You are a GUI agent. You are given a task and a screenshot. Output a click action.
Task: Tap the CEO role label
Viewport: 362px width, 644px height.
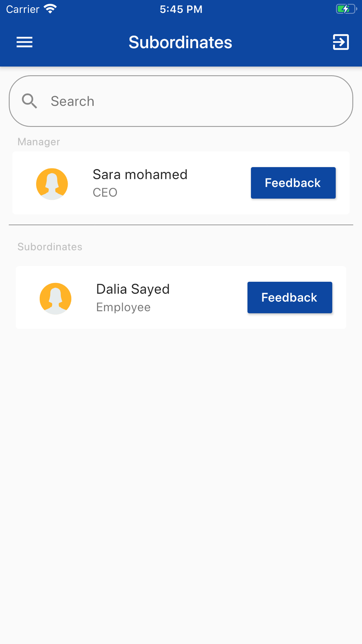pos(105,192)
